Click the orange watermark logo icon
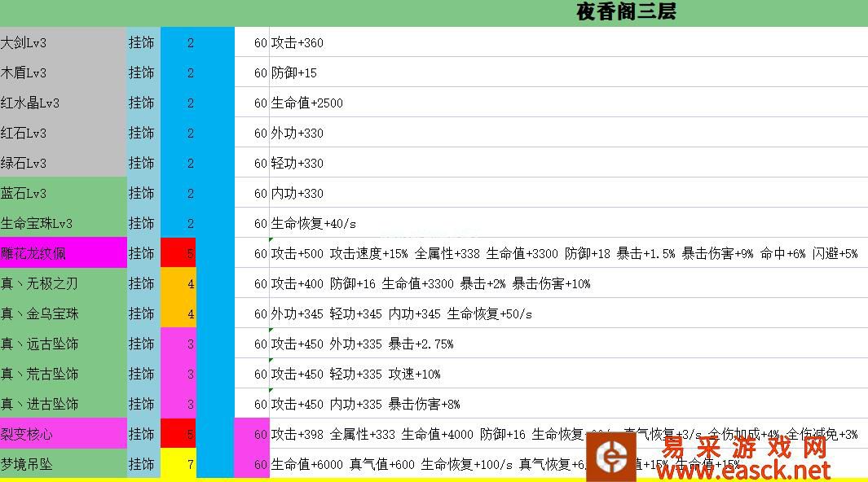868x482 pixels. [613, 457]
